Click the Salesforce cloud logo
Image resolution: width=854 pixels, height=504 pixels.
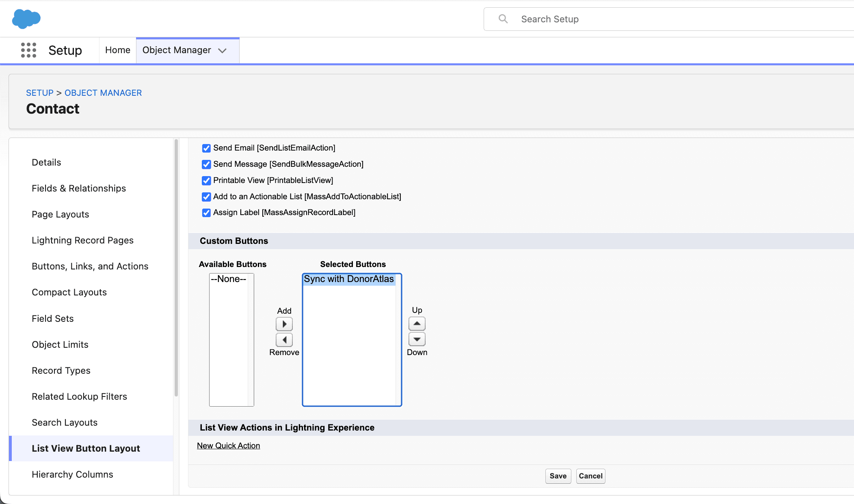pyautogui.click(x=26, y=19)
